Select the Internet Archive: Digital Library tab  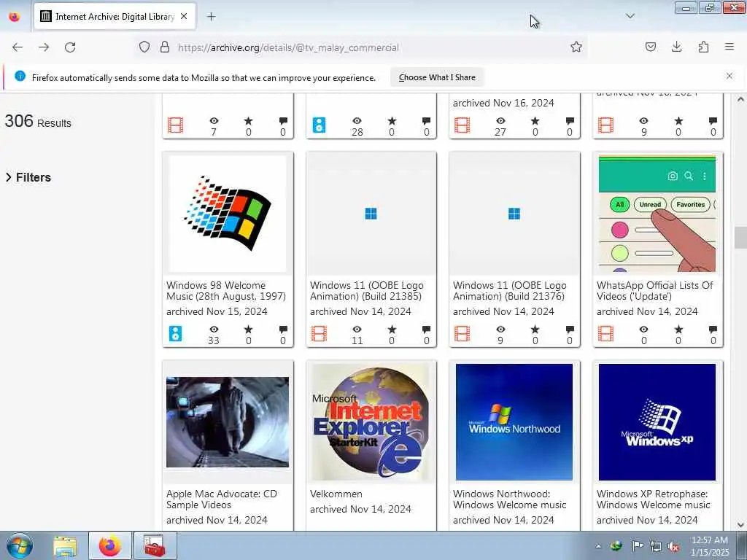tap(115, 17)
